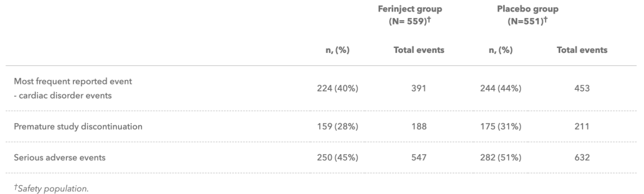This screenshot has height=194, width=644.
Task: Click the Ferinject 'Total events' subheader
Action: click(419, 50)
